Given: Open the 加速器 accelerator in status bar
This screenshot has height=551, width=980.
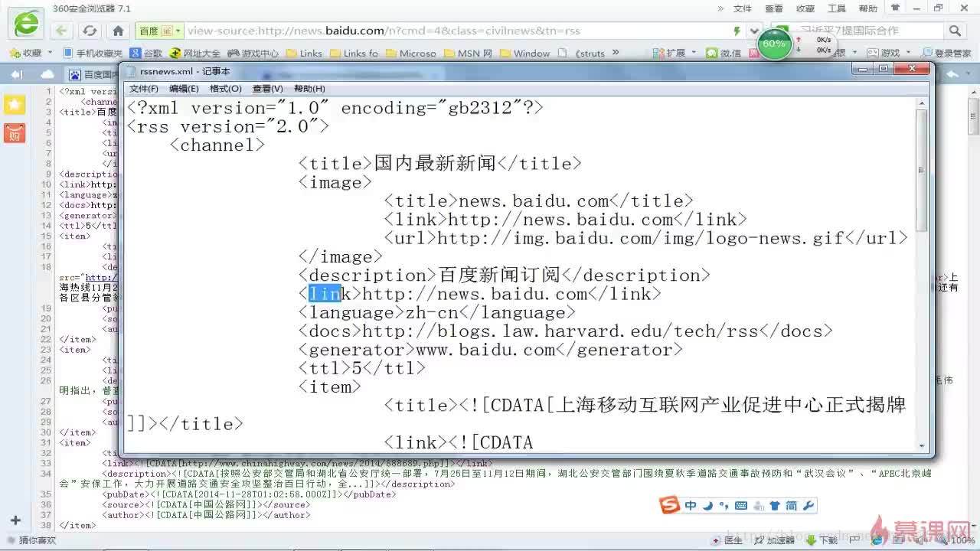Looking at the screenshot, I should [x=775, y=540].
